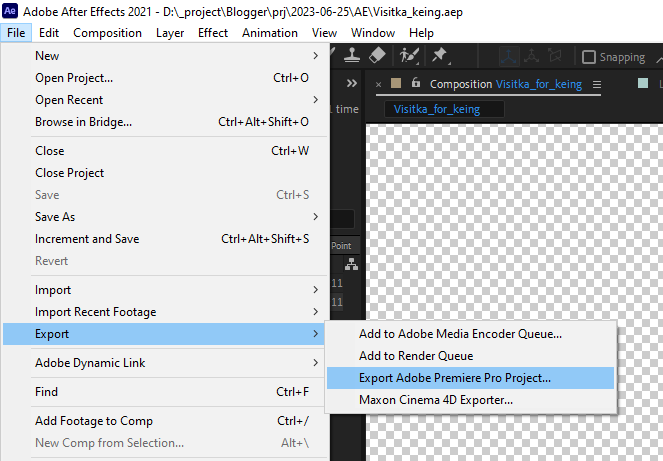This screenshot has height=461, width=663.
Task: Expand the Save As submenu
Action: coord(165,217)
